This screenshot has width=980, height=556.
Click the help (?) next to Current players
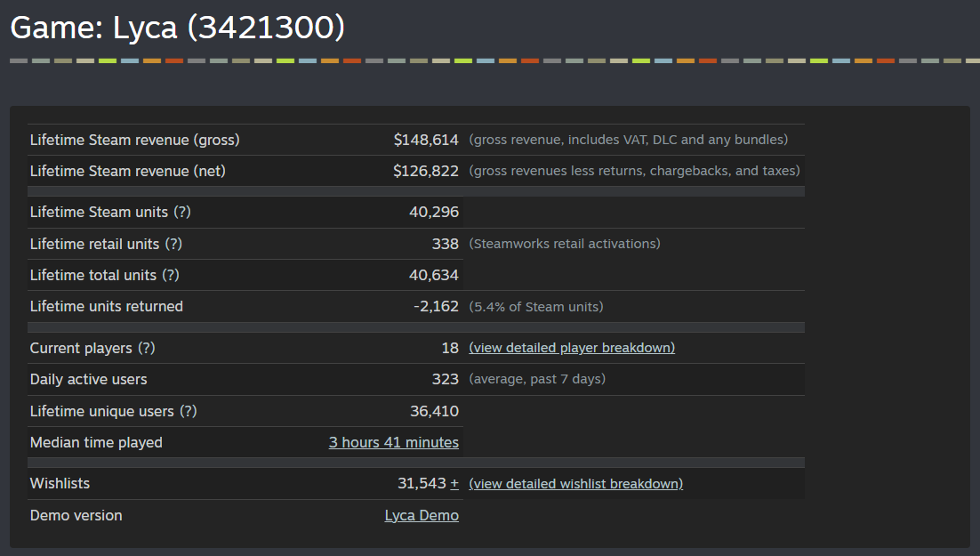146,348
